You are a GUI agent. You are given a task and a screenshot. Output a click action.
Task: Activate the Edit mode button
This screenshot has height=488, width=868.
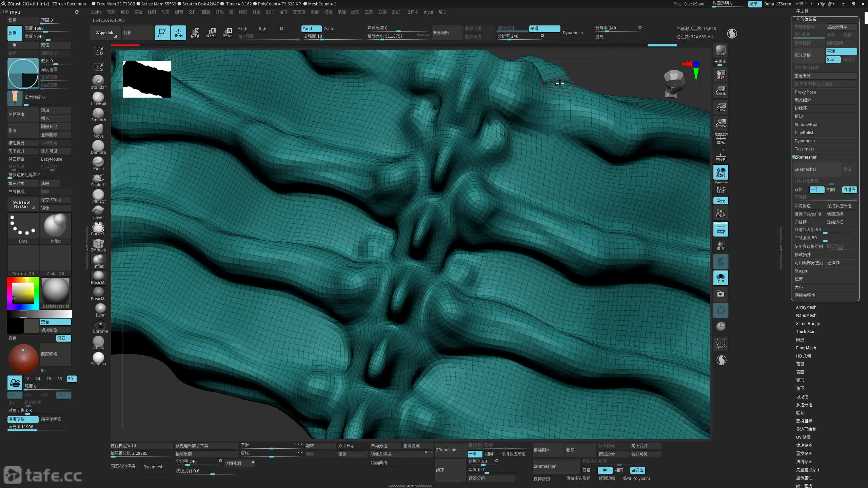(162, 33)
